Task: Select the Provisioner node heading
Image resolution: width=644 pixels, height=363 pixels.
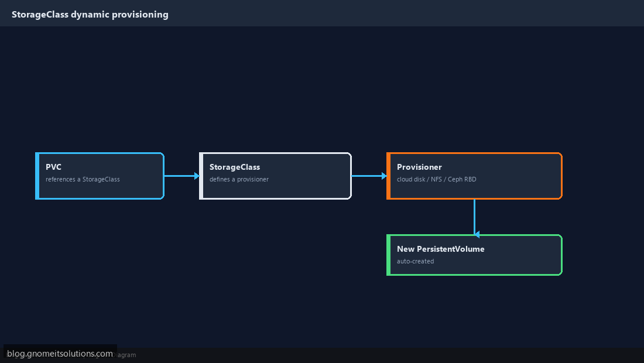Action: [419, 167]
